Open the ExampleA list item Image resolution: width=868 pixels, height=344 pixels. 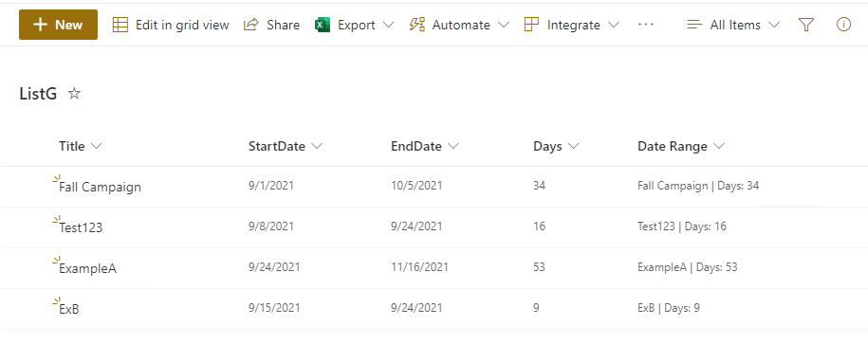pyautogui.click(x=88, y=269)
